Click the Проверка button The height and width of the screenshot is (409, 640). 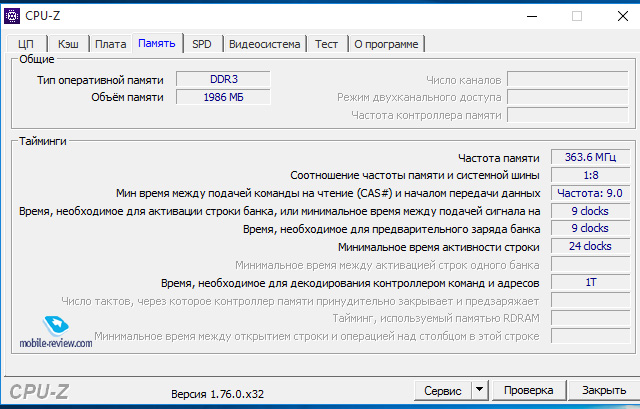[x=529, y=391]
